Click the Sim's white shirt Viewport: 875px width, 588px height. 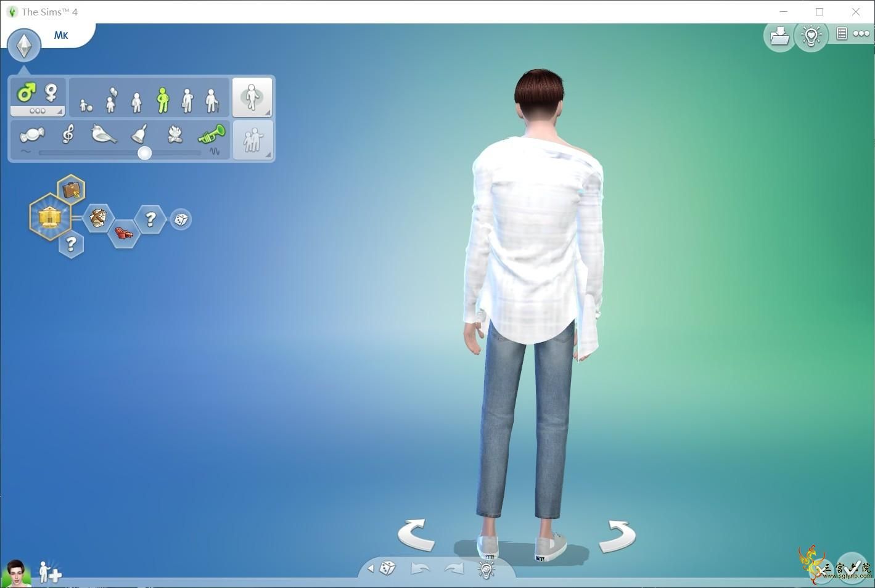click(x=534, y=240)
